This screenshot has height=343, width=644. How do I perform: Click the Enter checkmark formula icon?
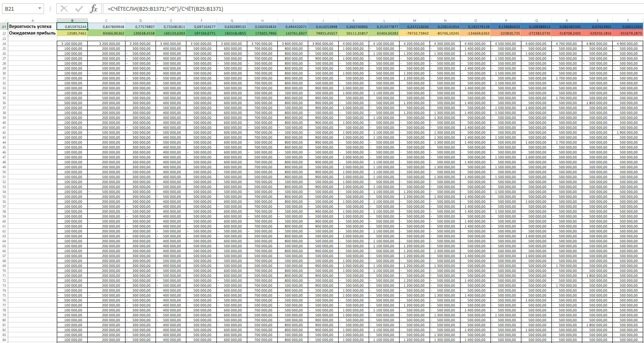tap(79, 9)
